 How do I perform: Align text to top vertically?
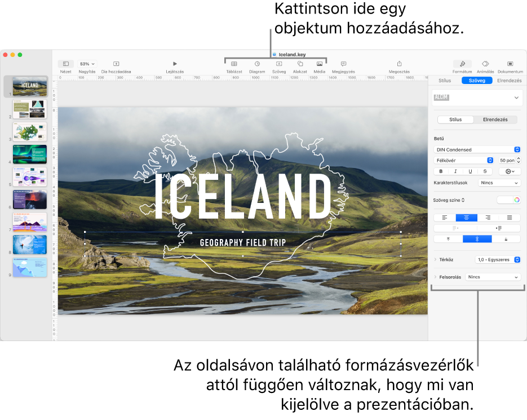pos(448,239)
